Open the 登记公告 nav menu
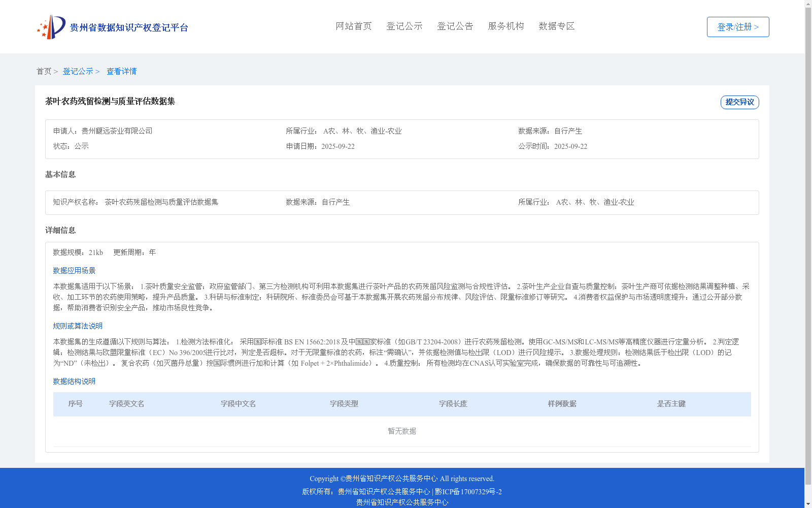812x508 pixels. (x=455, y=26)
